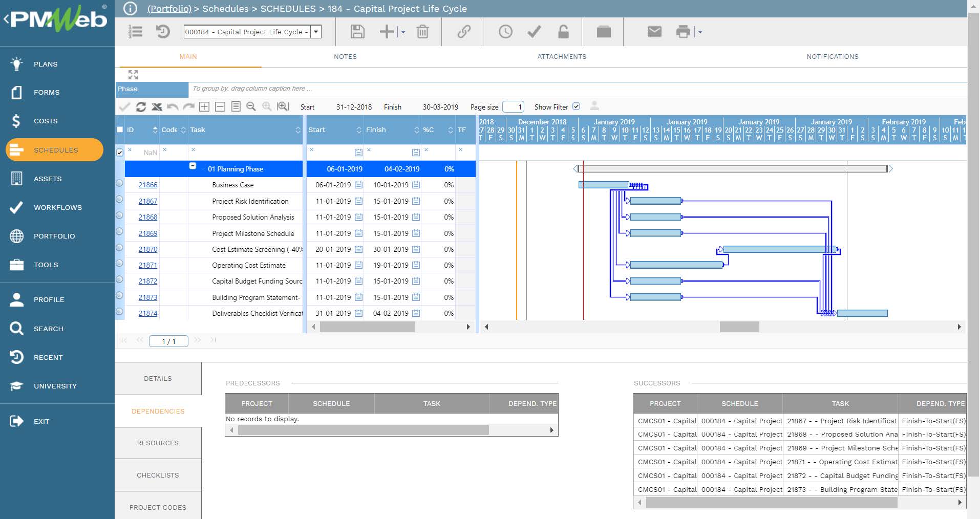Switch to the NOTIFICATIONS tab

tap(833, 57)
